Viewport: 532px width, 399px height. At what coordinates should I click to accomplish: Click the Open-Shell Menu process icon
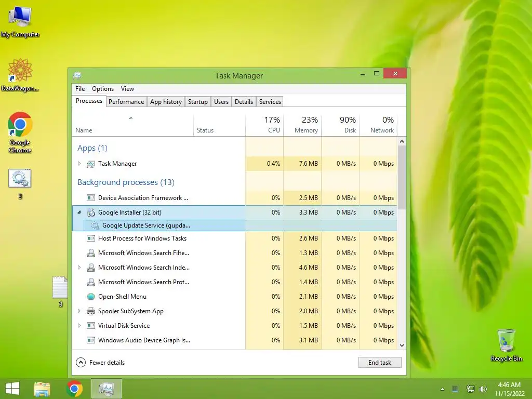[x=90, y=297]
